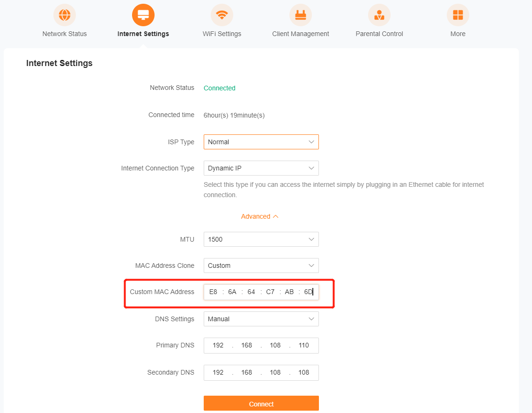Screen dimensions: 532x413
Task: Click the C7 octet of Custom MAC Address
Action: pyautogui.click(x=270, y=292)
